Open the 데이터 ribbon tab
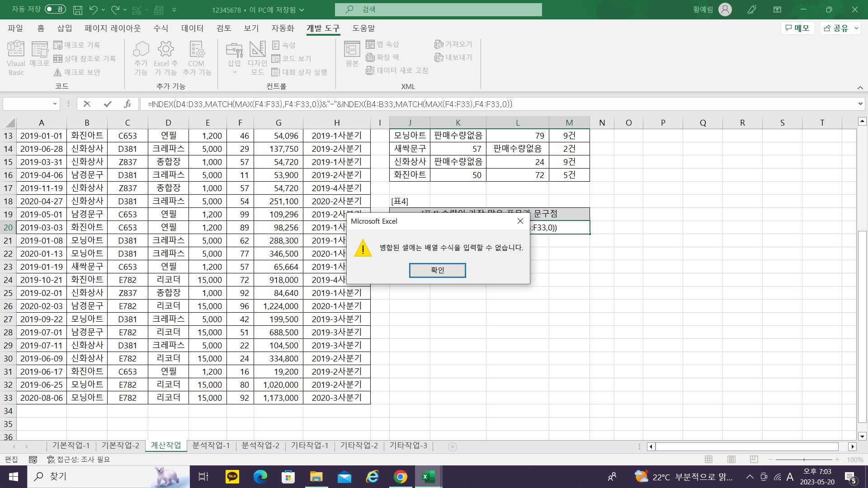The image size is (868, 488). coord(192,28)
